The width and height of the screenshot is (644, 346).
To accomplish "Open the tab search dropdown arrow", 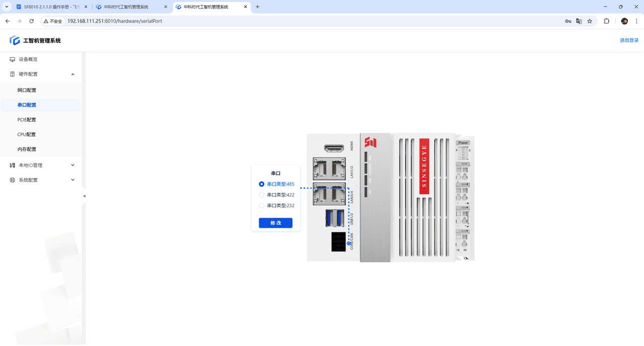I will 7,7.
